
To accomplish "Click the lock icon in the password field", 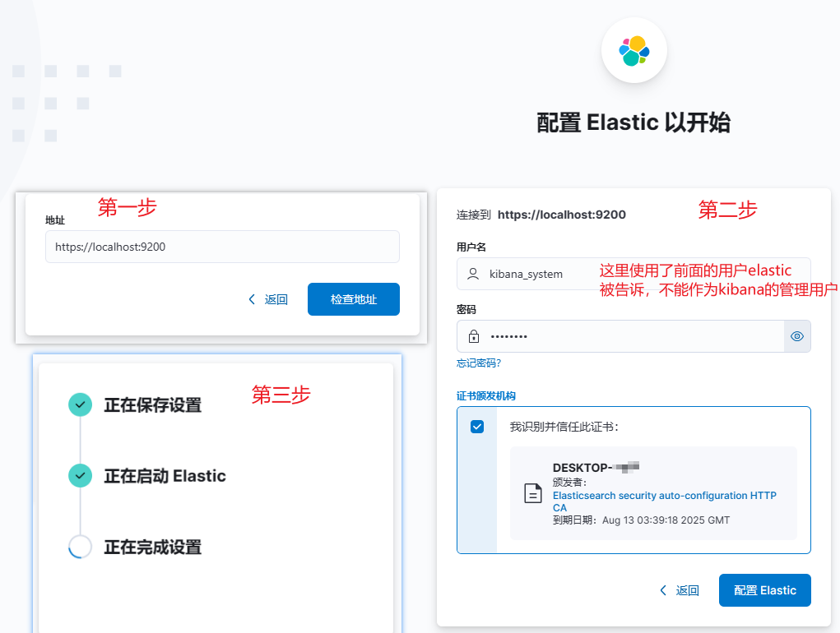I will 473,336.
